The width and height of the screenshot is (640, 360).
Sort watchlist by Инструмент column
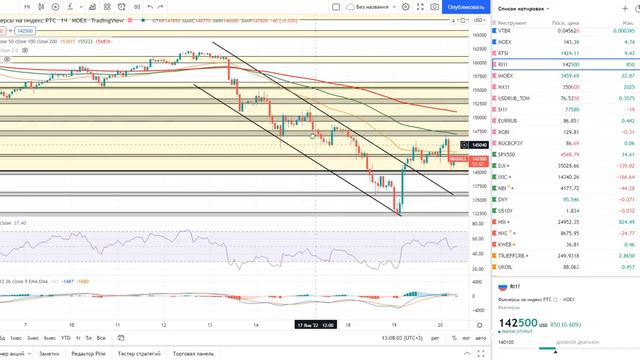click(512, 23)
